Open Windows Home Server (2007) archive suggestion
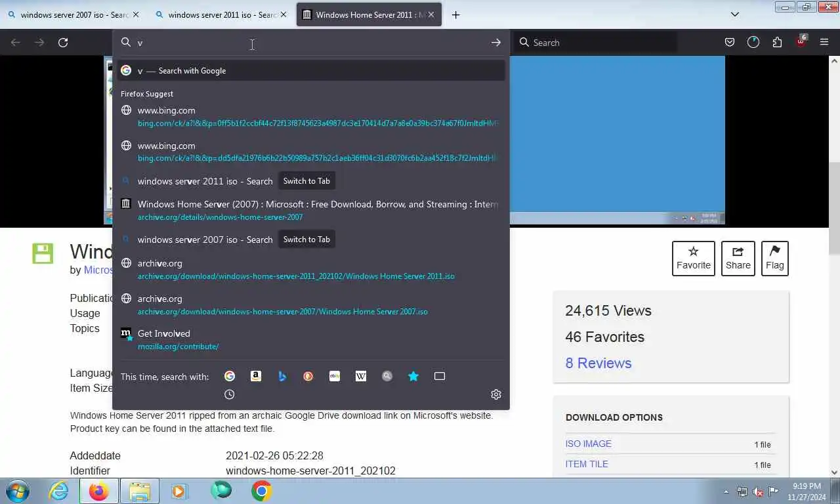 click(x=311, y=210)
